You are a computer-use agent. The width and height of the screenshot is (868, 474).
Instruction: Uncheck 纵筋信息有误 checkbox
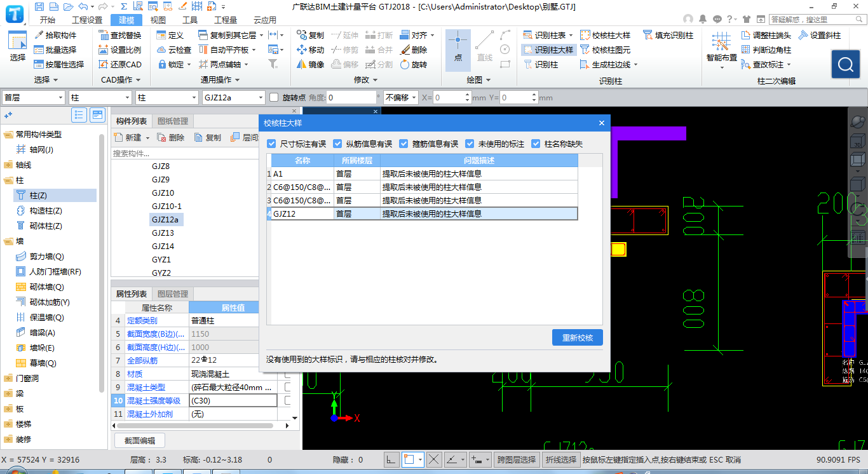[337, 144]
